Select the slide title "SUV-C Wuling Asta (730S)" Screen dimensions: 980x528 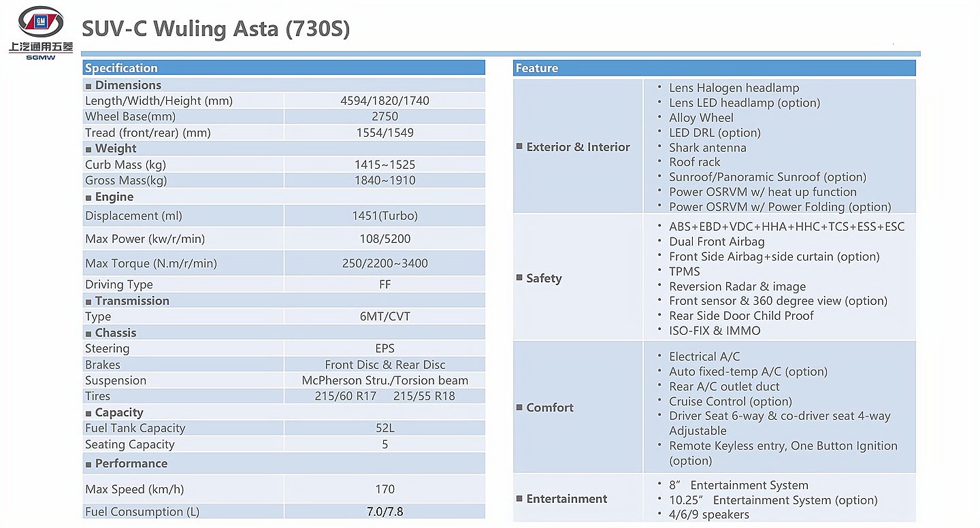216,29
